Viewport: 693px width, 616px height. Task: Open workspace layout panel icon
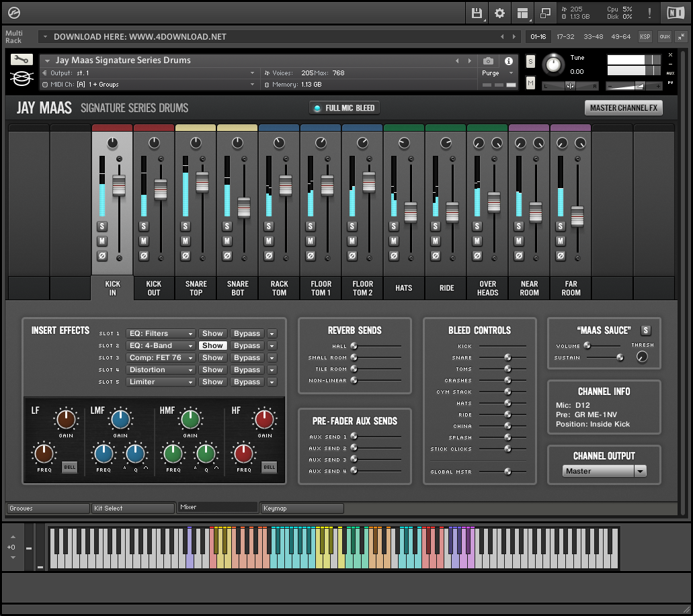coord(522,13)
